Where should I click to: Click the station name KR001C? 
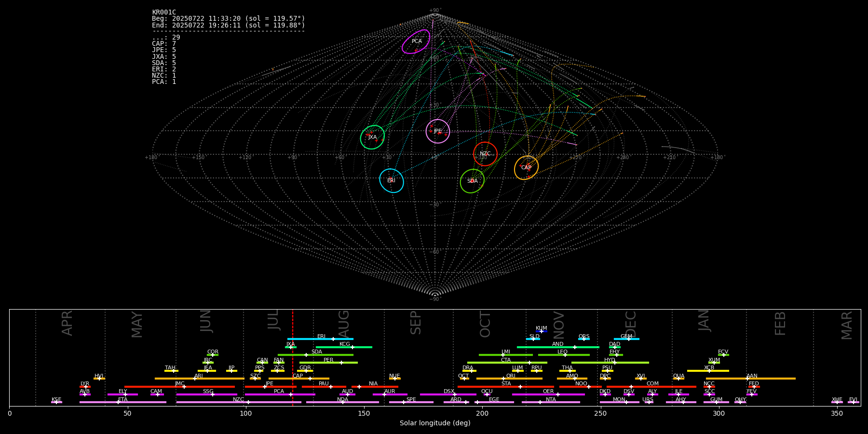164,13
